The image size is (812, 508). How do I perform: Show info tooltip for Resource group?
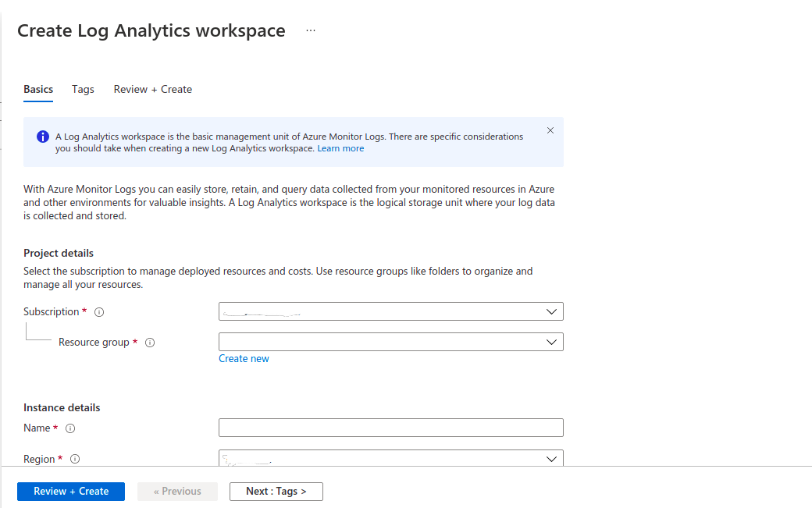(150, 343)
